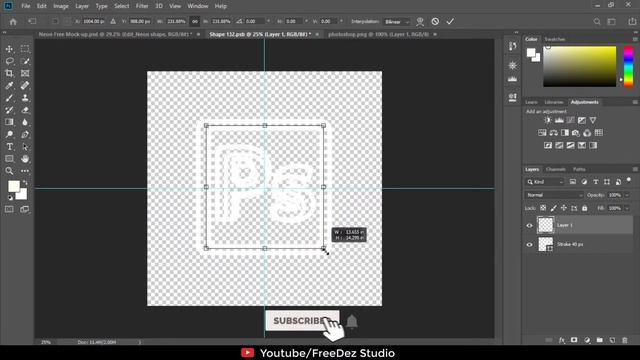Switch between free transform and warp modes
640x360 pixels.
tap(420, 21)
